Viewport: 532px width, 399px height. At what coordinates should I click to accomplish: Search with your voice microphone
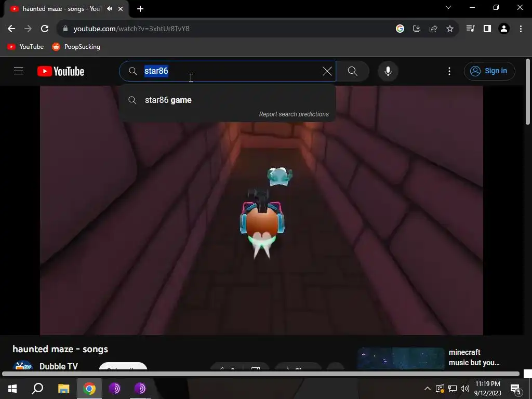pos(388,71)
